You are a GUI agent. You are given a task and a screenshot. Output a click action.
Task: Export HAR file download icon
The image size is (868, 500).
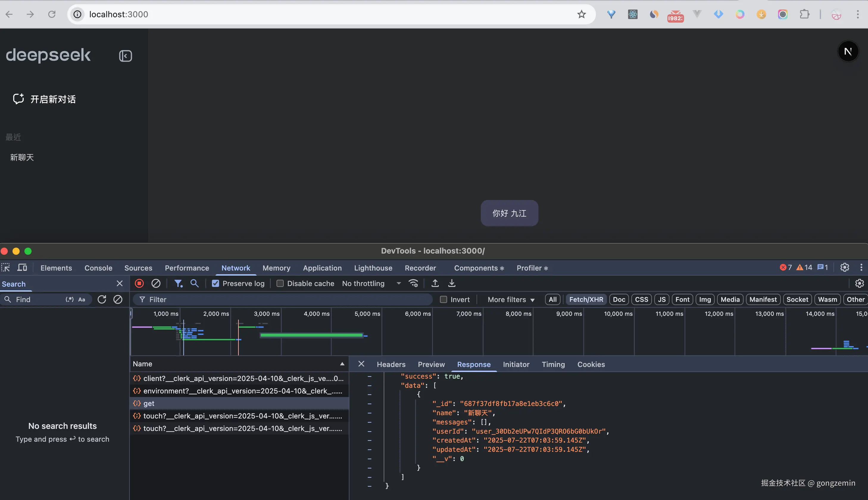click(452, 283)
